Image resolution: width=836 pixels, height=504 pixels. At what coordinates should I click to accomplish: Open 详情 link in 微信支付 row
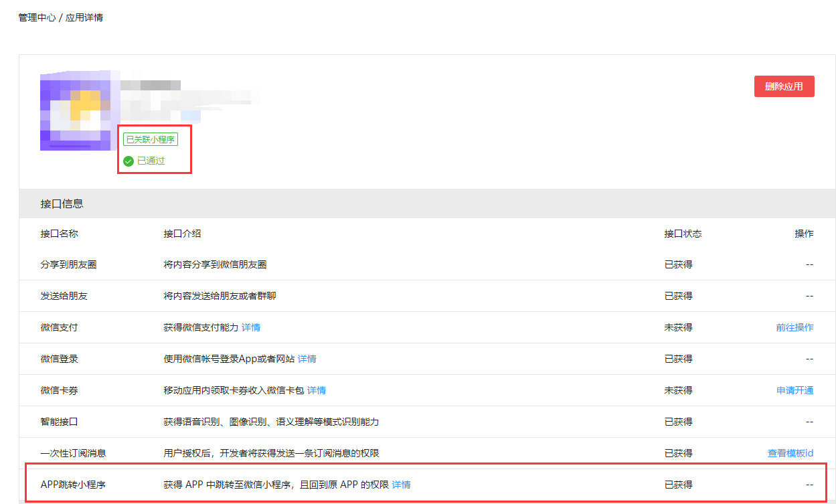(x=251, y=327)
